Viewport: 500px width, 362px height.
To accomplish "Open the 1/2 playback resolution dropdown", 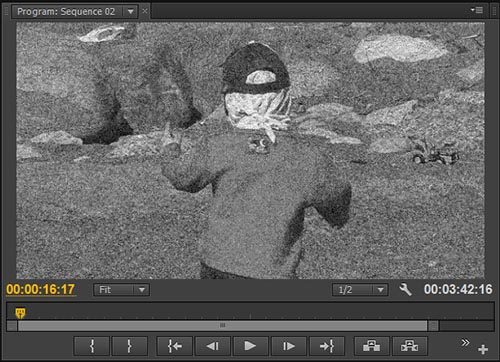I will click(x=360, y=290).
